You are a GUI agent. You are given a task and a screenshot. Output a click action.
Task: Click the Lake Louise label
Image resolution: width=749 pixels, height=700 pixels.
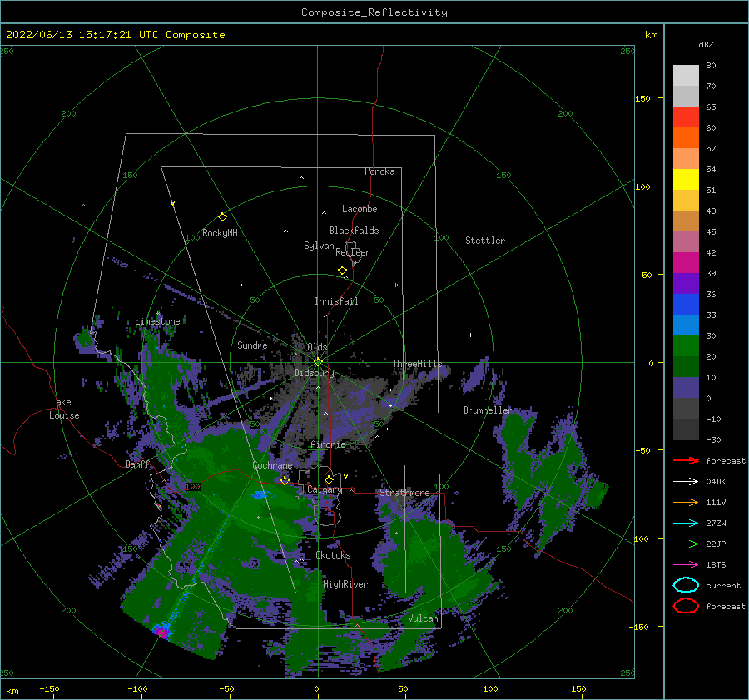pos(65,409)
